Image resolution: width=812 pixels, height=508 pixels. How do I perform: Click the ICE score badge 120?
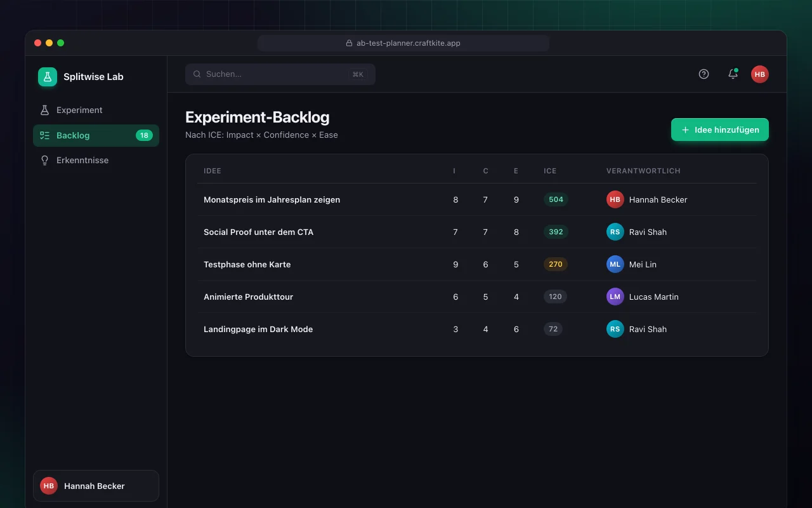[x=556, y=297]
